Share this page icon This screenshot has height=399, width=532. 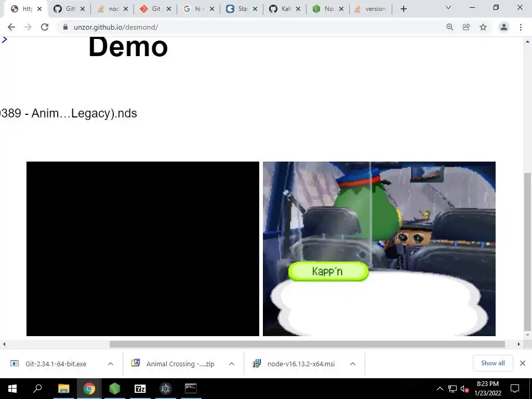(467, 27)
